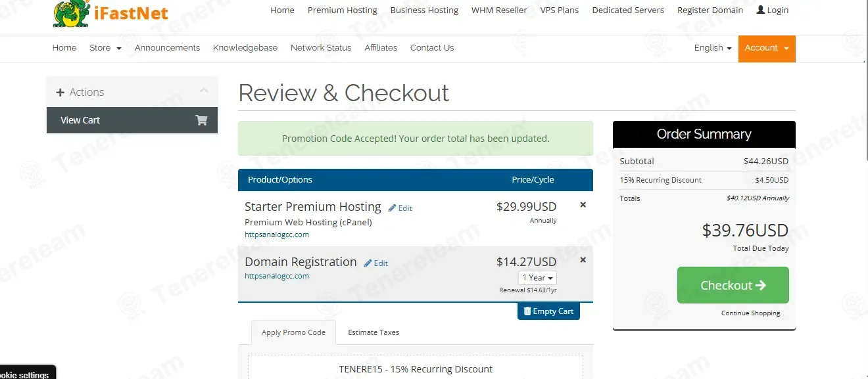The image size is (868, 379).
Task: Open the Affiliates page
Action: pyautogui.click(x=381, y=48)
